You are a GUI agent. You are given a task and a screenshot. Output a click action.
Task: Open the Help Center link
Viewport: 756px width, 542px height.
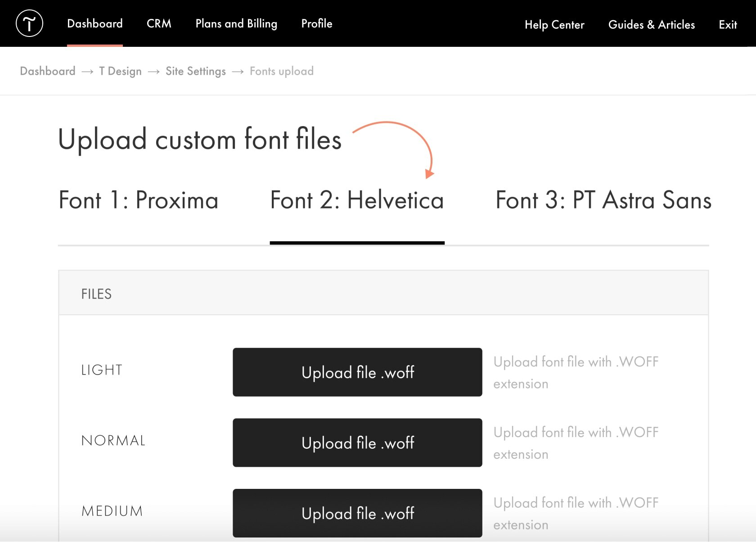pyautogui.click(x=554, y=25)
